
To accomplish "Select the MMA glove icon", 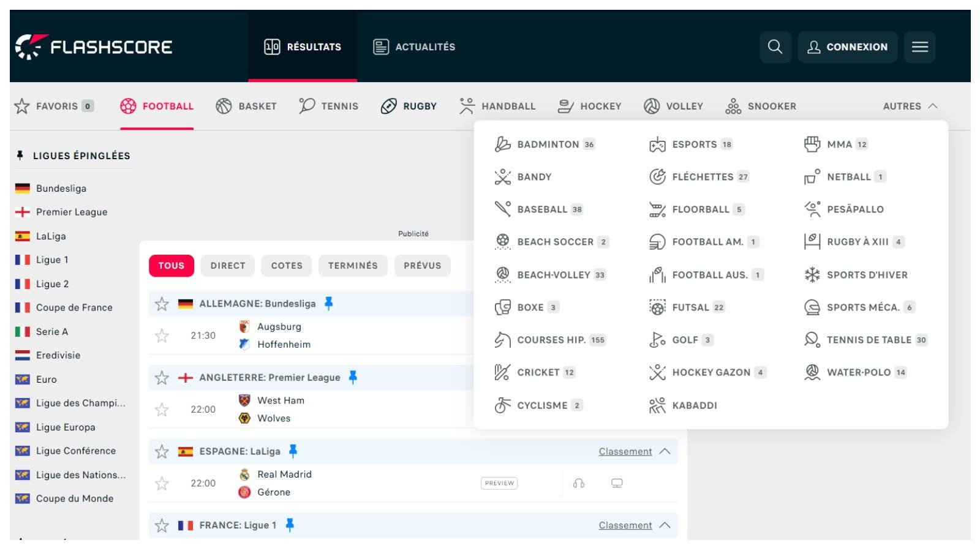I will click(812, 144).
